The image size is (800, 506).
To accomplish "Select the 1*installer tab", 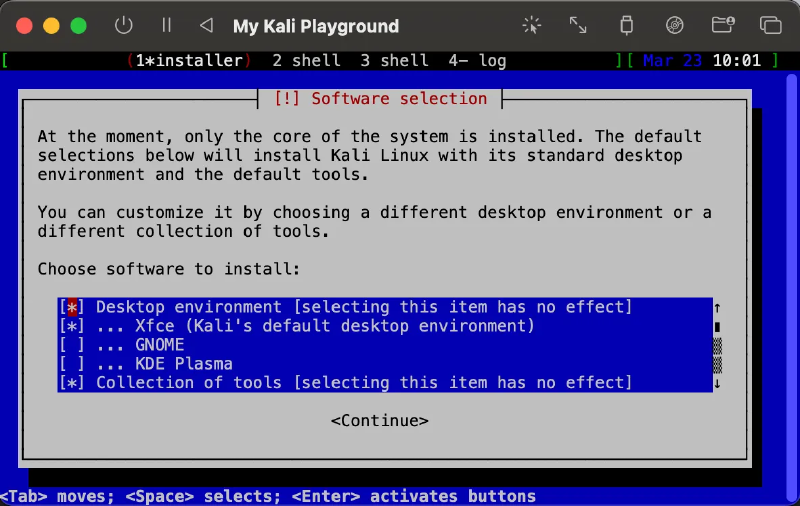I will 190,61.
